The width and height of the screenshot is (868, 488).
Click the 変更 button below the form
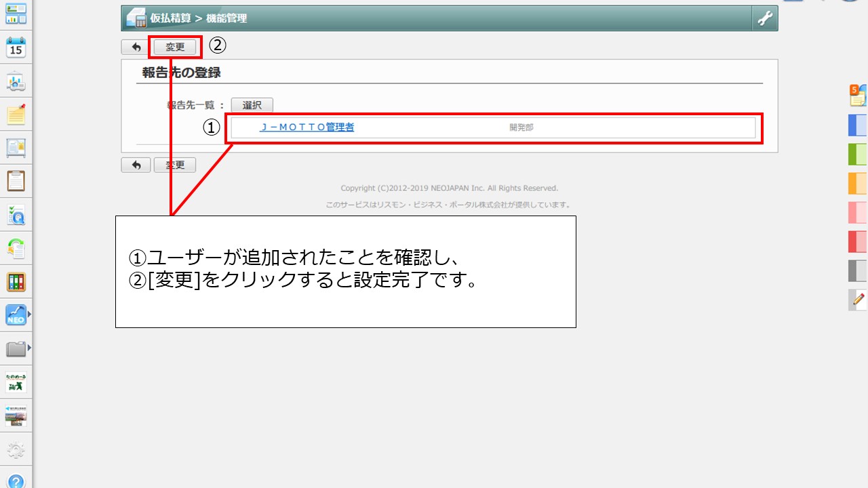click(175, 165)
